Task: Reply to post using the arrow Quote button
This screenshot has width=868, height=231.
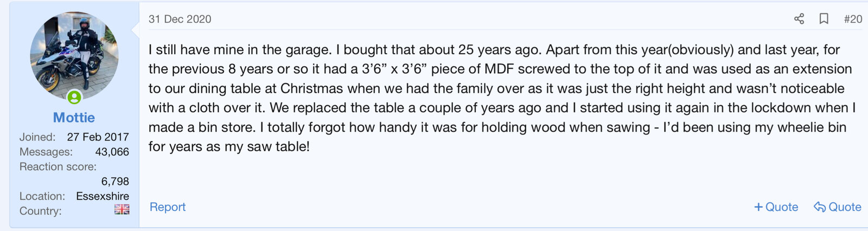Action: 838,207
